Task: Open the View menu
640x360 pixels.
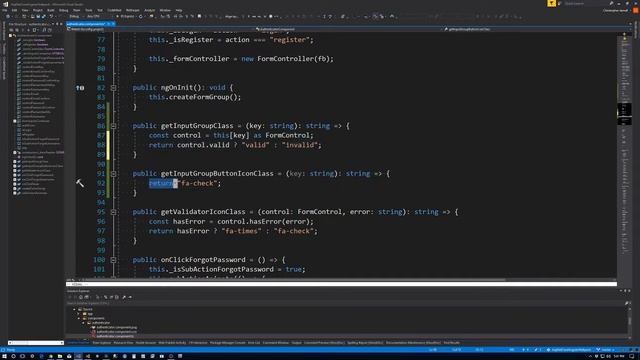Action: (25, 10)
